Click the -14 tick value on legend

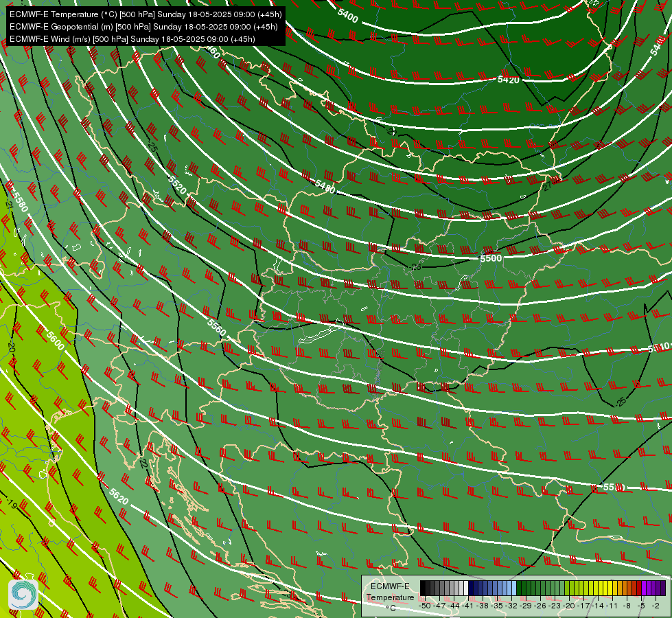click(x=598, y=606)
